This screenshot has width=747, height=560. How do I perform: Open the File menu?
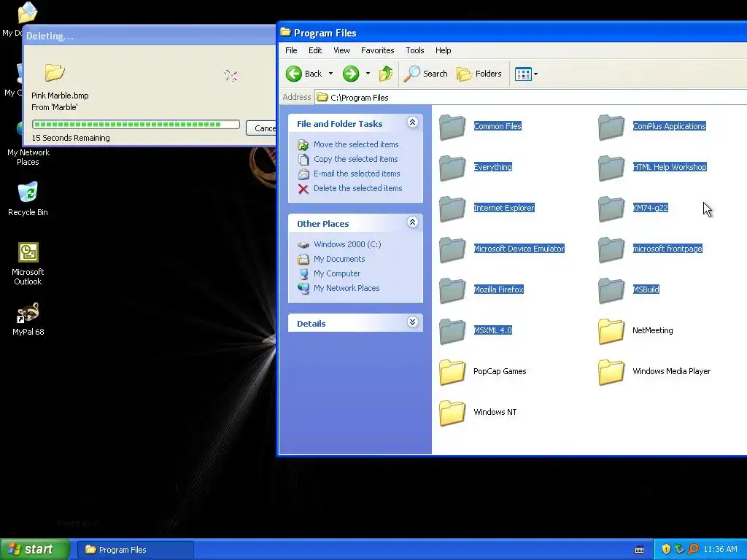(x=291, y=50)
